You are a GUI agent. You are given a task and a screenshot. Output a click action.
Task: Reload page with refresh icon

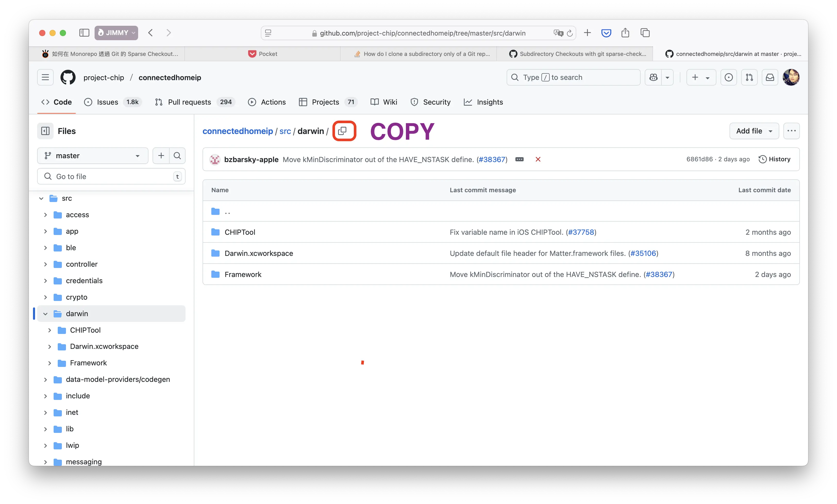tap(570, 33)
